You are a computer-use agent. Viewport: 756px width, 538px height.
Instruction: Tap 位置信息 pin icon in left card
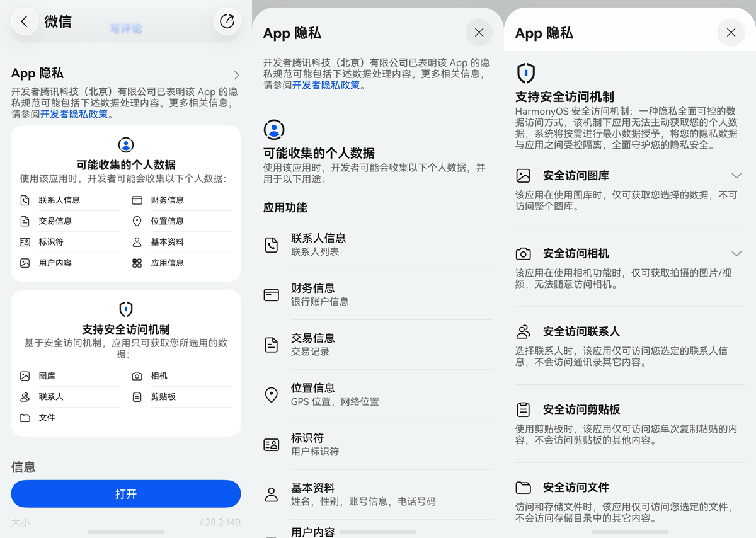(x=137, y=221)
